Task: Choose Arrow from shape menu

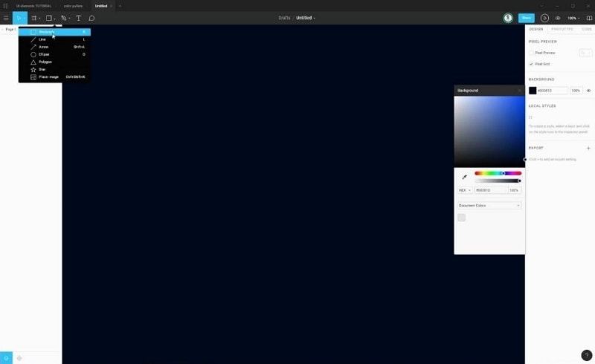Action: tap(54, 47)
